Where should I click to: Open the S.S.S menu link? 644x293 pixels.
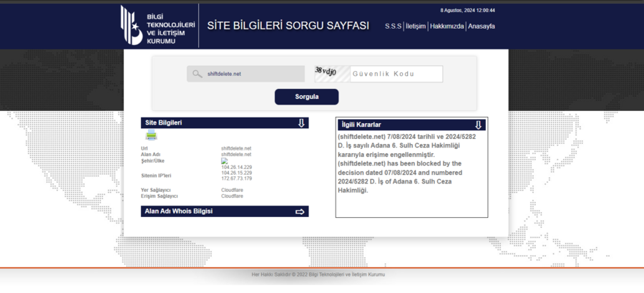click(x=393, y=27)
